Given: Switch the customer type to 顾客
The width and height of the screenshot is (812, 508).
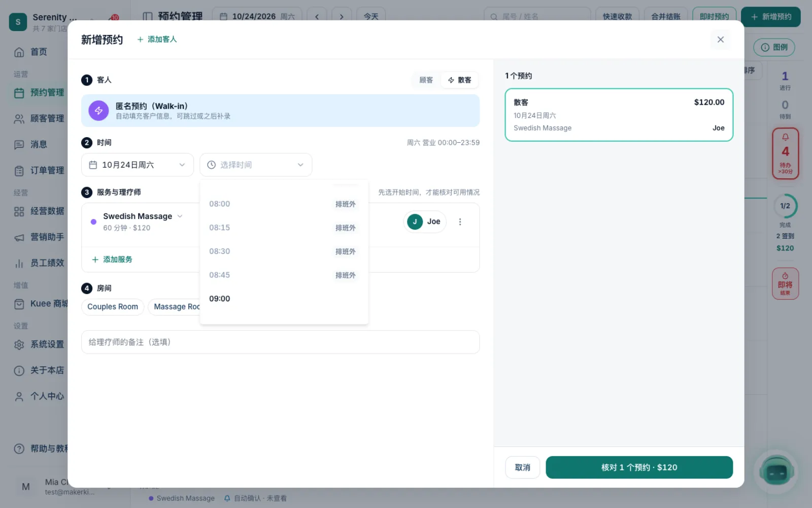Looking at the screenshot, I should [426, 80].
